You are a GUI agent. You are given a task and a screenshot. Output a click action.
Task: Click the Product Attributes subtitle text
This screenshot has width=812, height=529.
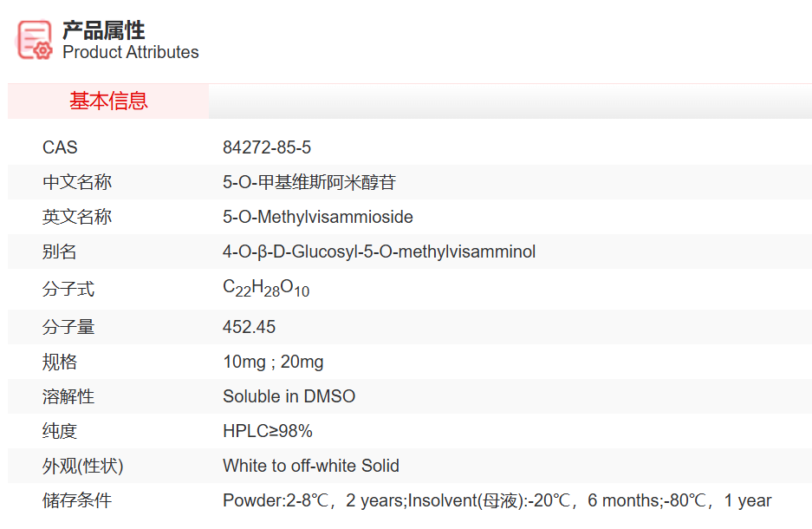pos(130,53)
